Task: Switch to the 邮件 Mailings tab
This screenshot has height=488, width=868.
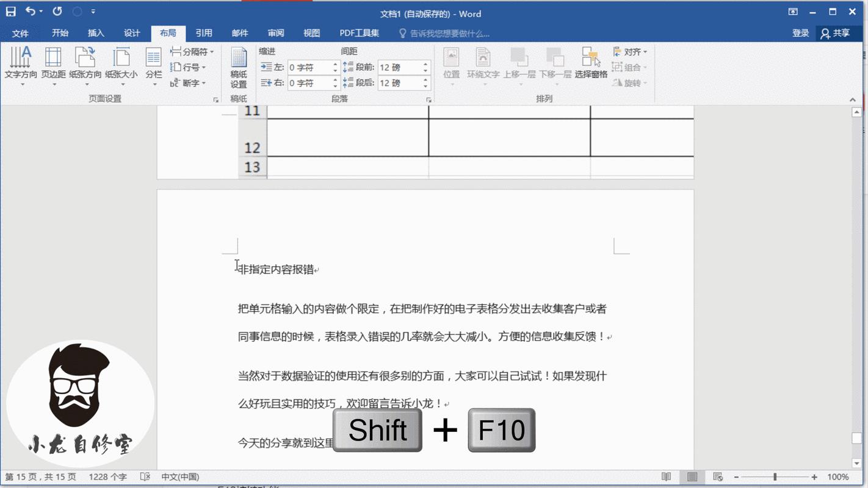Action: 240,34
